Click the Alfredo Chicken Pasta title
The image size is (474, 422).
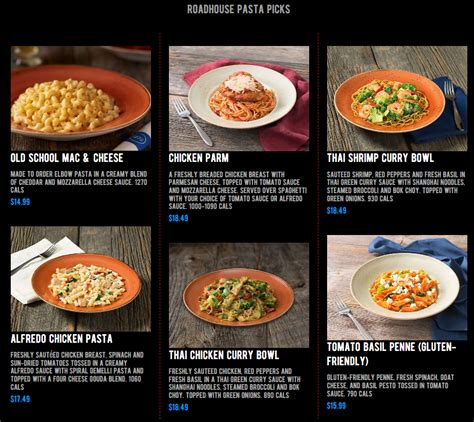pos(62,339)
